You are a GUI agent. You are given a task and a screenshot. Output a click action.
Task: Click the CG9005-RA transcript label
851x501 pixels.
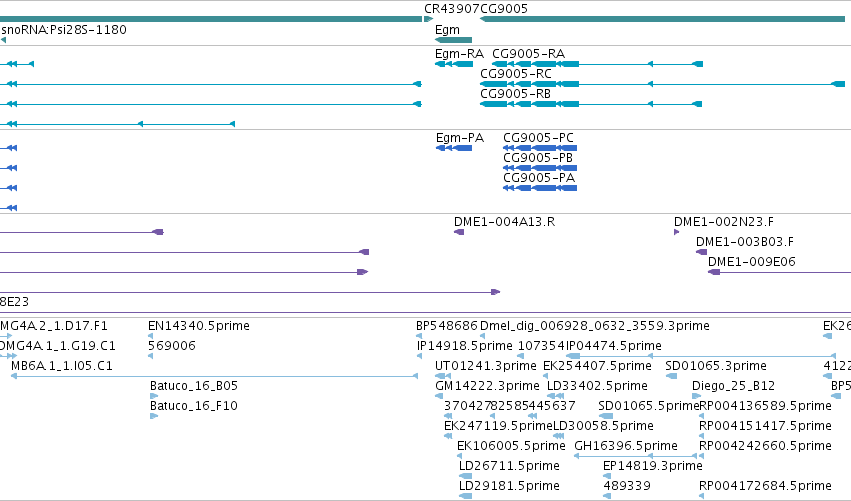(x=529, y=54)
